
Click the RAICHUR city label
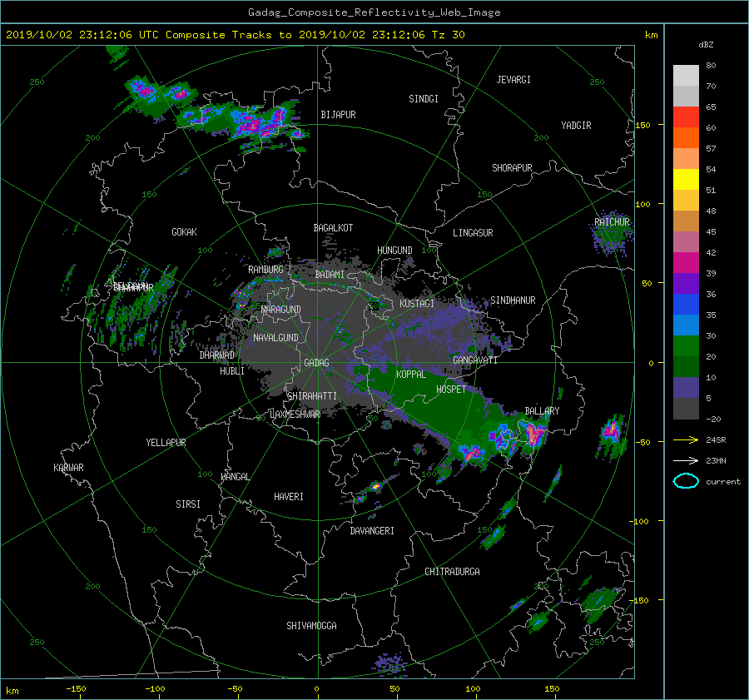tap(612, 222)
